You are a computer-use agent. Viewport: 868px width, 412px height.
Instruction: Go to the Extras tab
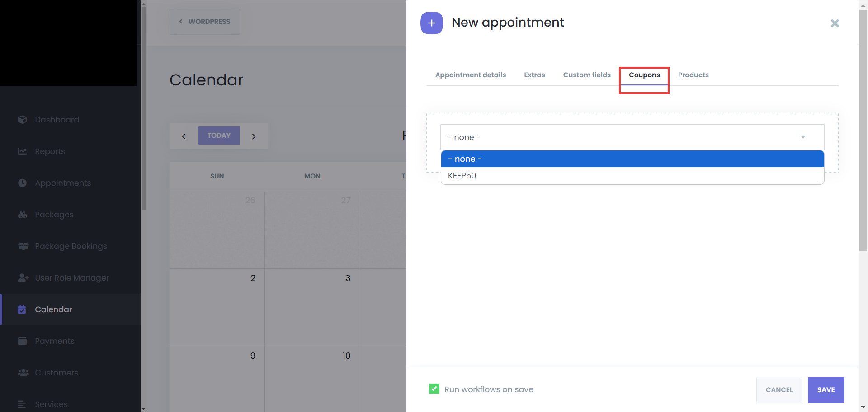534,75
